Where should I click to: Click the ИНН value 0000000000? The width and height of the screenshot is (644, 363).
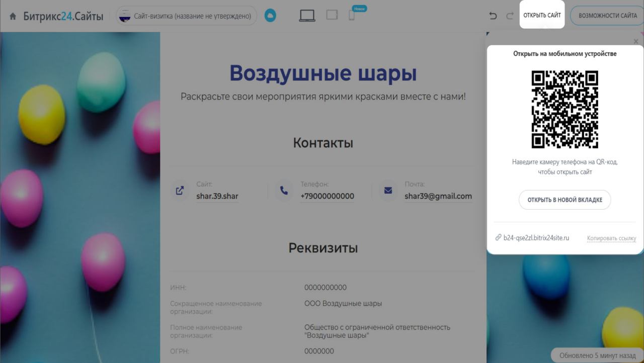click(x=326, y=288)
